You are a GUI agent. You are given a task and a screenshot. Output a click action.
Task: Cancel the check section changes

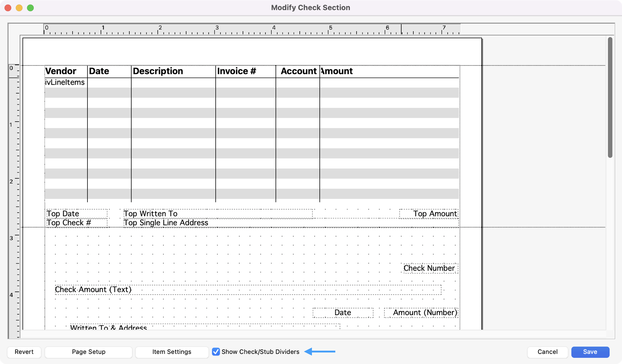point(547,352)
